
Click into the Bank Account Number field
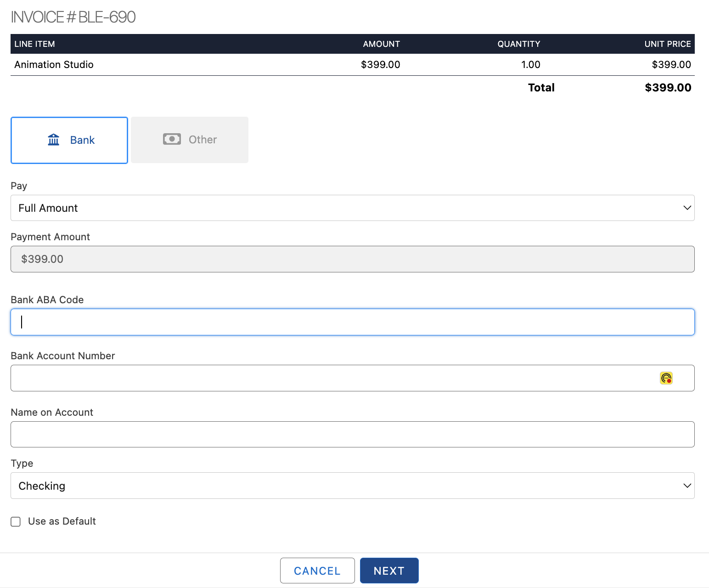331,378
